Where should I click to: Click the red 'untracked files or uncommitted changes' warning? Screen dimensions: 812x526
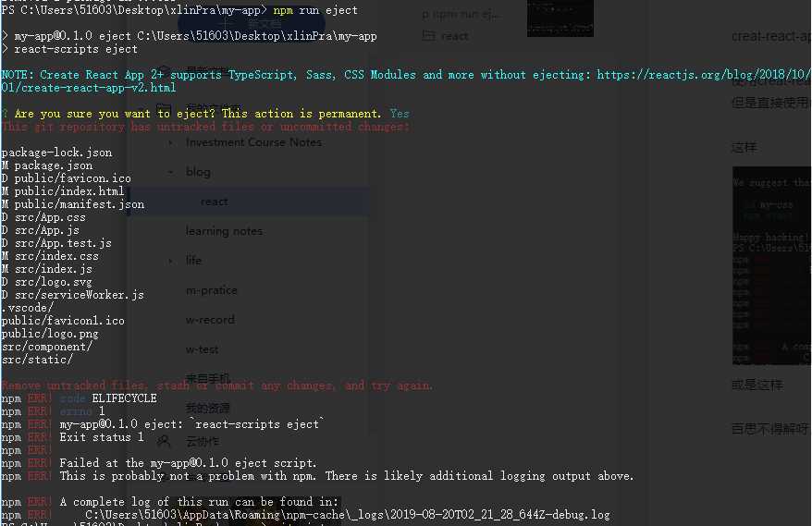click(x=205, y=127)
